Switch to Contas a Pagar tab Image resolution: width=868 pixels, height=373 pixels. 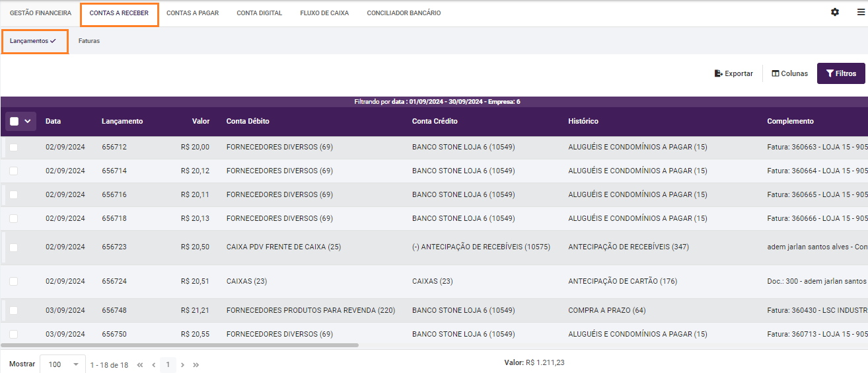click(192, 13)
